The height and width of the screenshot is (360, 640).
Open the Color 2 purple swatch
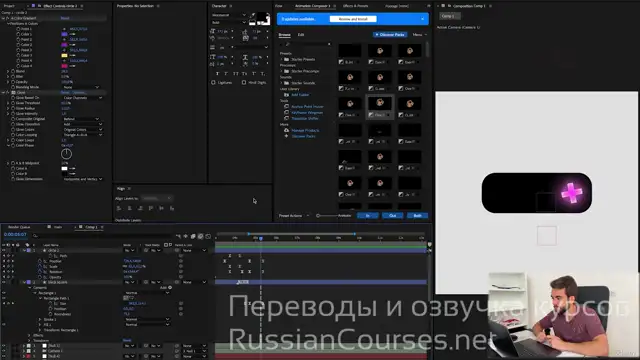click(x=64, y=44)
